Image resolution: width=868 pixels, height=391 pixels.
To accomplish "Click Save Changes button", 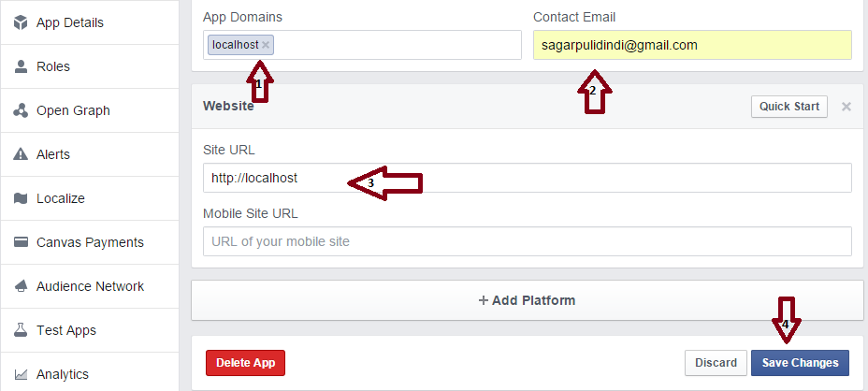I will pos(800,363).
